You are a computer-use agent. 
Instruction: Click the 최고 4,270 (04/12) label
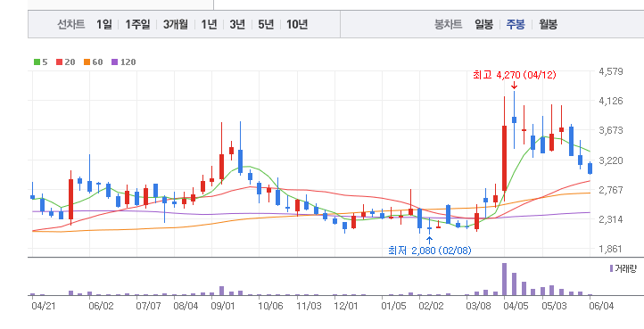coord(514,75)
